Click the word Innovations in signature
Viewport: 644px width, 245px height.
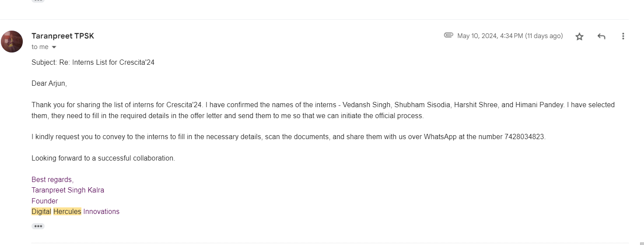[x=101, y=211]
